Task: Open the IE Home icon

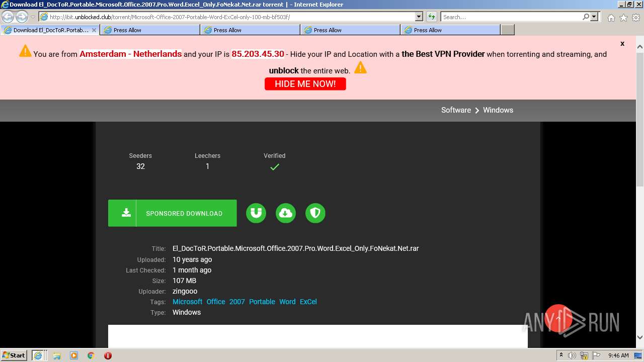Action: [611, 18]
